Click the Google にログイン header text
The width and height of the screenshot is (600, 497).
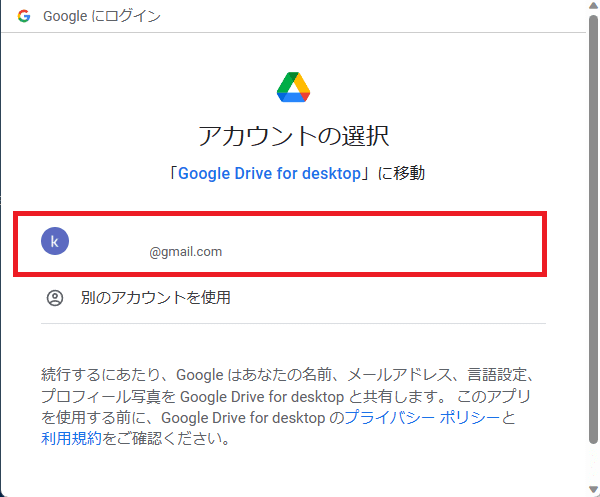click(102, 16)
